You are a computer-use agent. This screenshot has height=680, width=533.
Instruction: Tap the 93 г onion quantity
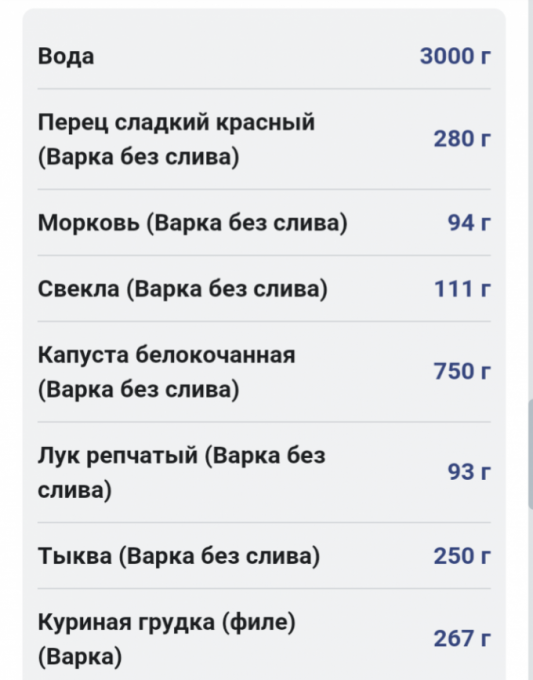tap(469, 472)
